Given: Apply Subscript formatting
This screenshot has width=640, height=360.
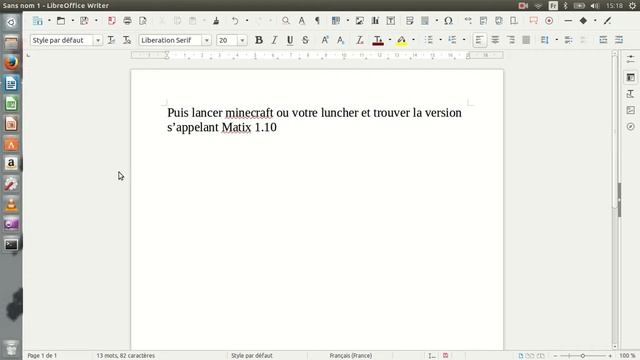Looking at the screenshot, I should 340,40.
